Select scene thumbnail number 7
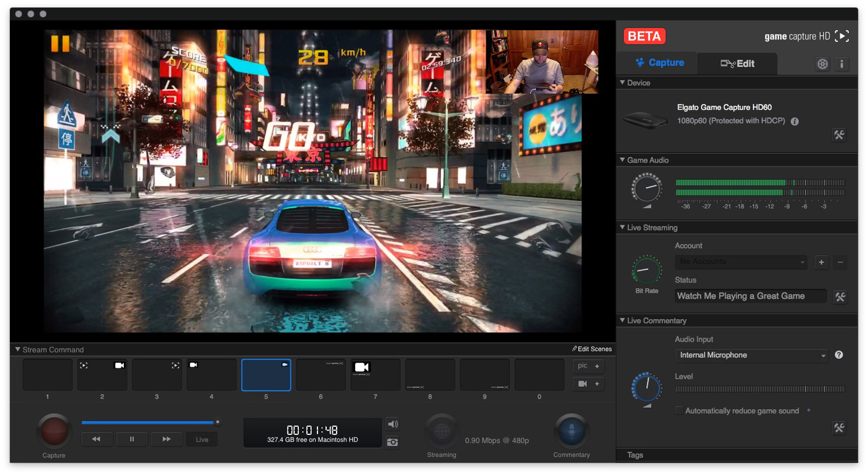The height and width of the screenshot is (475, 868). [375, 375]
